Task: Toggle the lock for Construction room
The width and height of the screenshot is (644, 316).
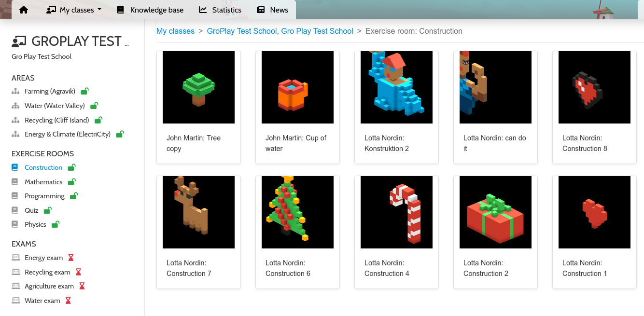Action: [71, 167]
